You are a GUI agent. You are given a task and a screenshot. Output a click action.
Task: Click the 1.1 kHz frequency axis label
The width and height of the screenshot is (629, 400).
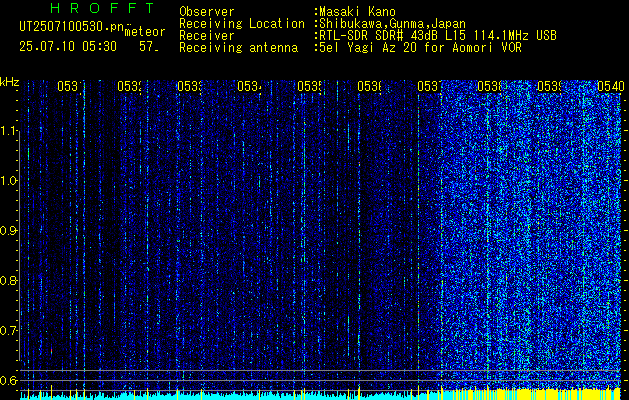8,130
